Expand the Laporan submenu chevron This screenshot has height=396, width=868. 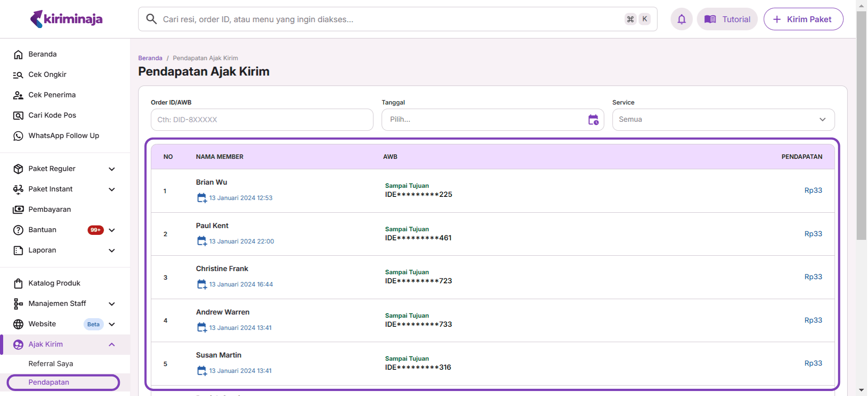(112, 250)
